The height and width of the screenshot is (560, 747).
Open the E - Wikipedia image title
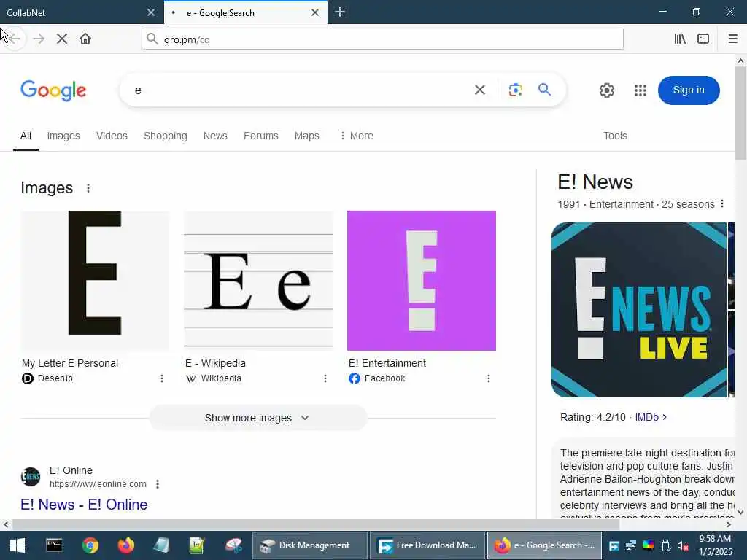click(215, 363)
